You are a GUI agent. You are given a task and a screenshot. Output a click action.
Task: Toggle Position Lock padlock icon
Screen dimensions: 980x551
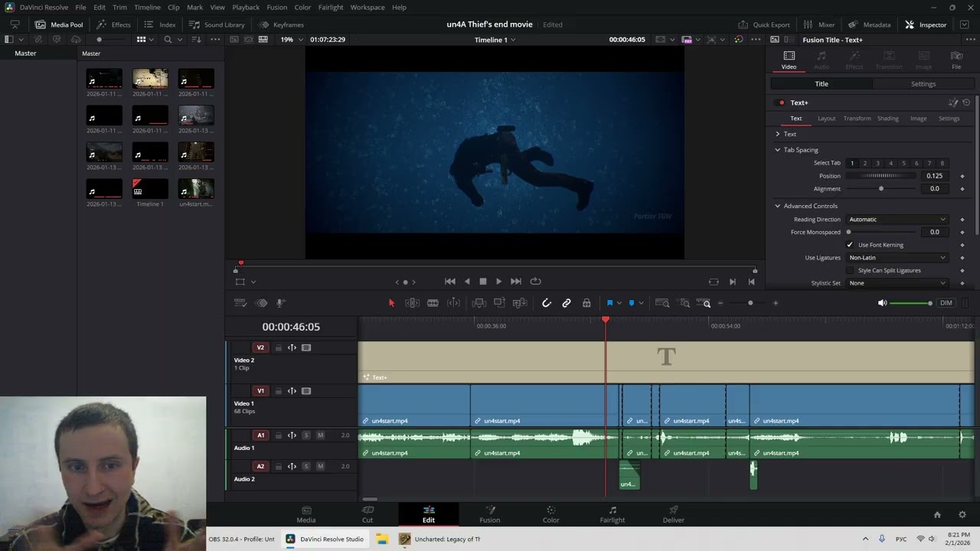(x=586, y=303)
